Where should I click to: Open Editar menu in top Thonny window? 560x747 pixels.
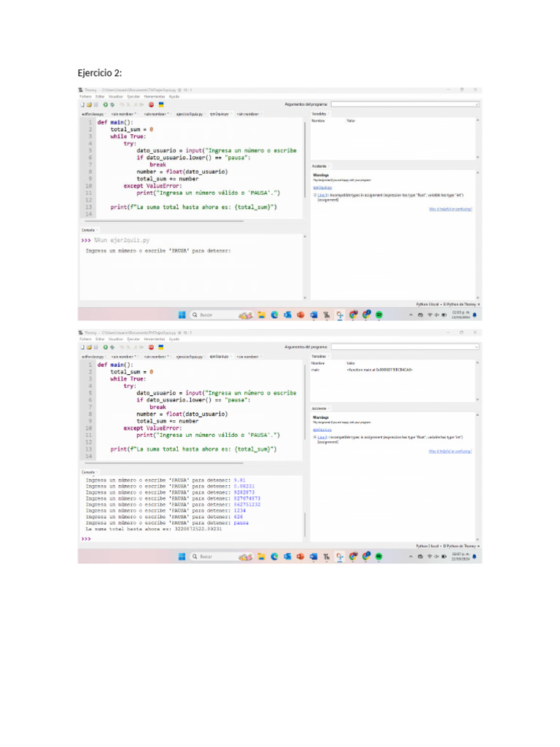[x=100, y=97]
